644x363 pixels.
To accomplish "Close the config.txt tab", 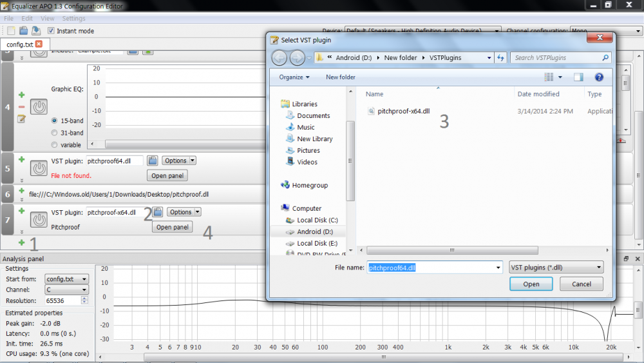I will coord(39,44).
